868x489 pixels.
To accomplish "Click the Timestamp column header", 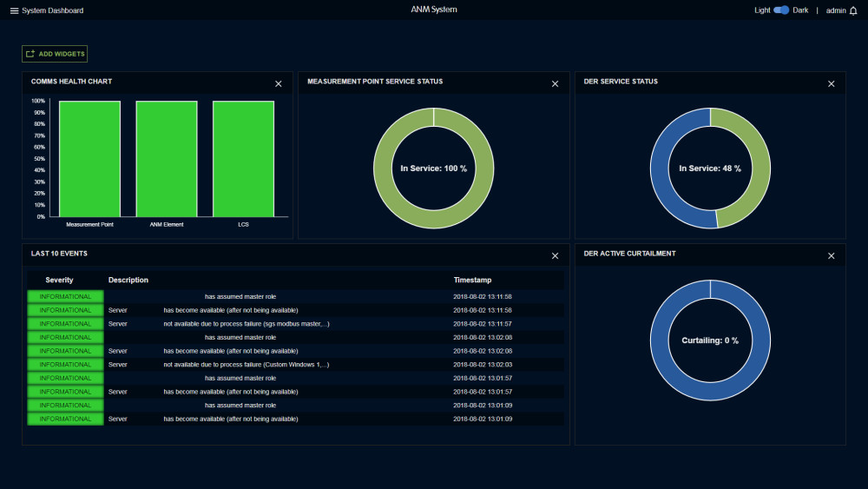I will click(472, 280).
